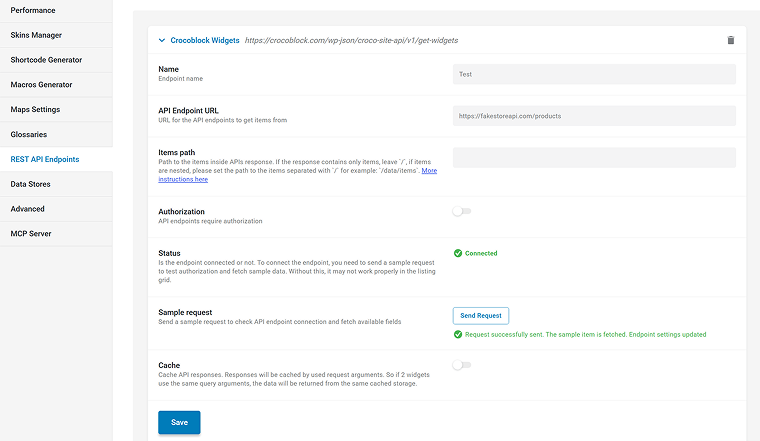
Task: Save the endpoint settings
Action: pyautogui.click(x=179, y=422)
